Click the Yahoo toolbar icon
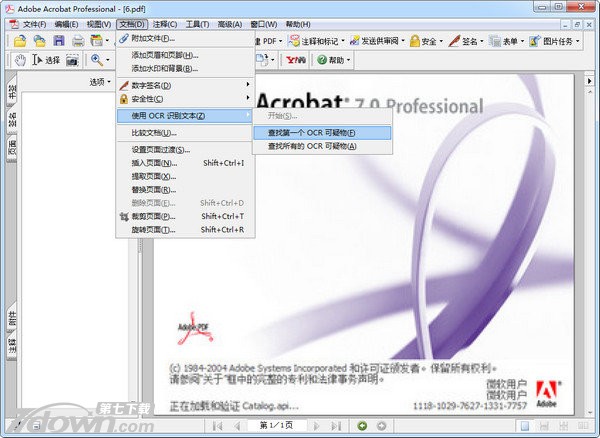The image size is (600, 438). [296, 60]
